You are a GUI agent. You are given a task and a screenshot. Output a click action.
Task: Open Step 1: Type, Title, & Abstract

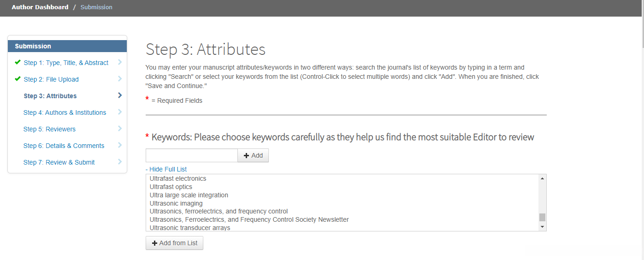pyautogui.click(x=66, y=63)
